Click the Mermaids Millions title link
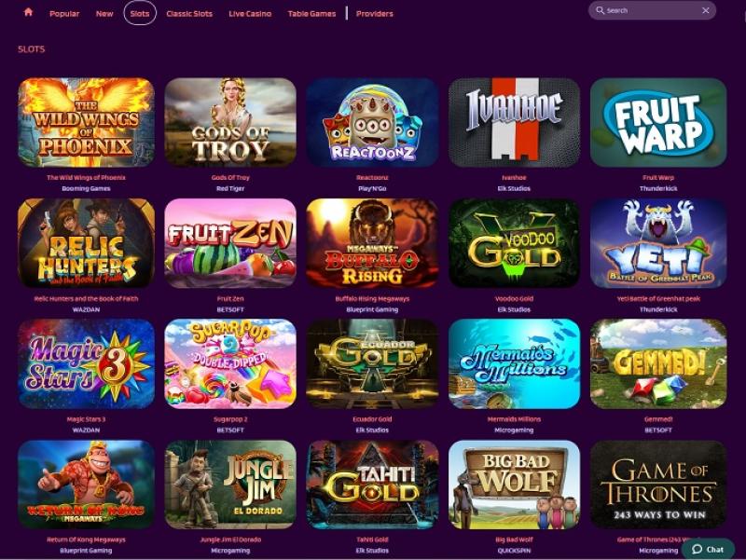 (x=514, y=418)
